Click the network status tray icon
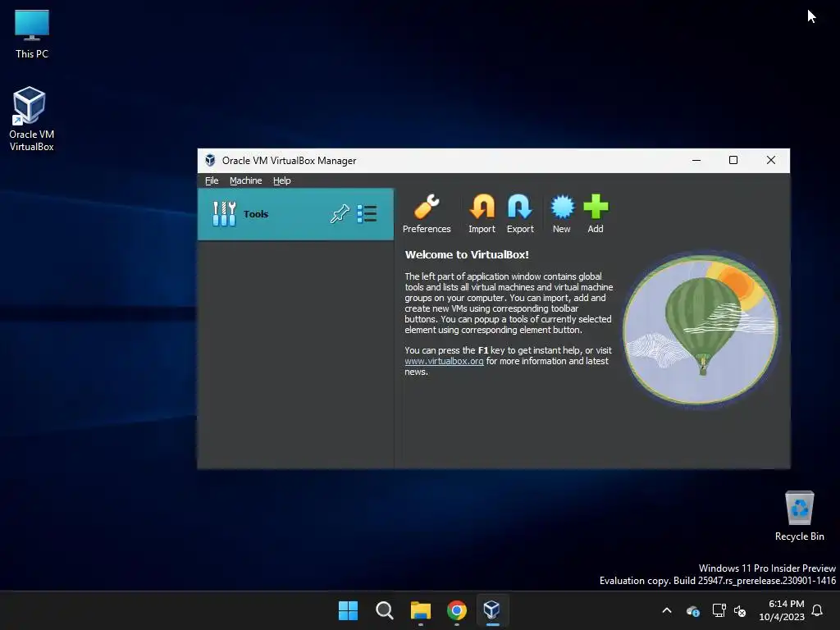Image resolution: width=840 pixels, height=630 pixels. (x=719, y=610)
